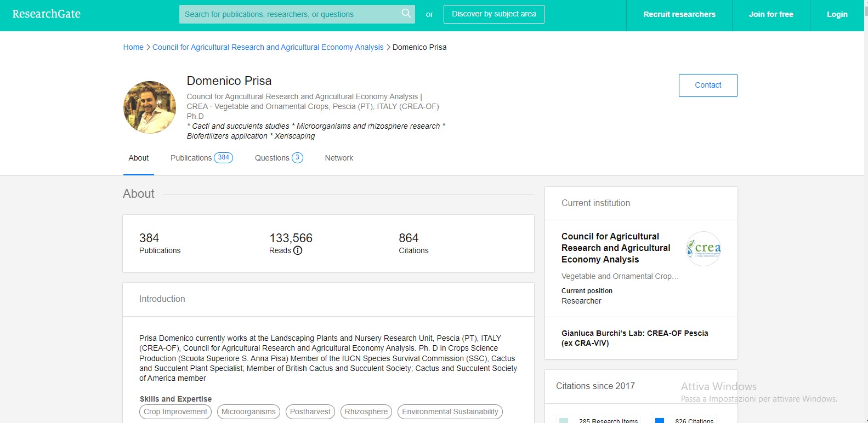This screenshot has height=423, width=868.
Task: Click Discover by subject area button
Action: click(493, 14)
